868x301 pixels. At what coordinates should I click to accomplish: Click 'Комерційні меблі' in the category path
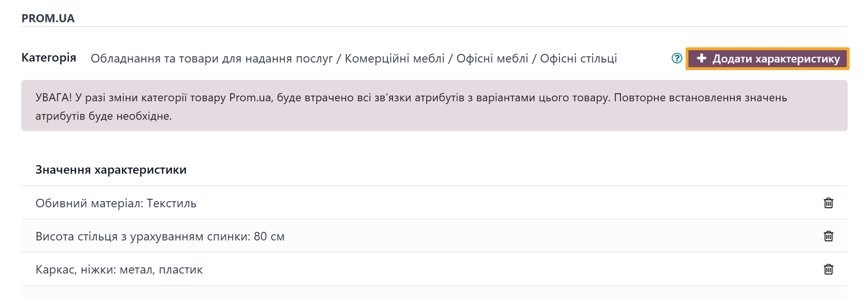point(395,59)
